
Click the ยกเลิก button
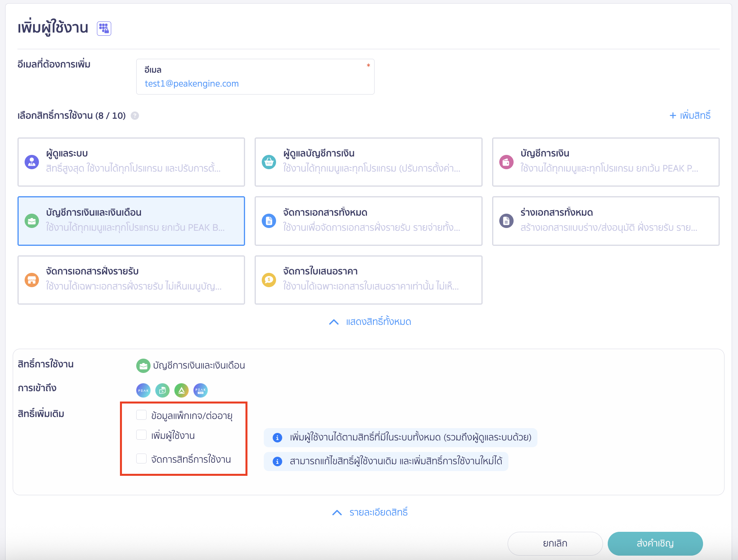[x=555, y=543]
